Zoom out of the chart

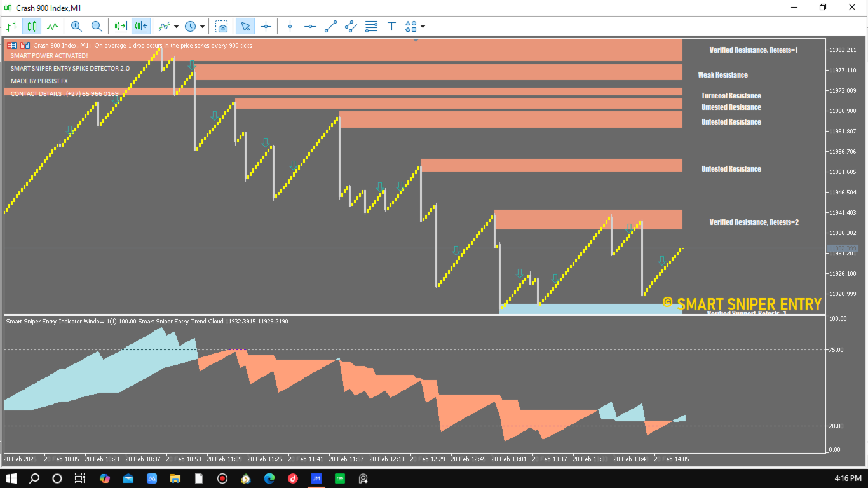(97, 26)
